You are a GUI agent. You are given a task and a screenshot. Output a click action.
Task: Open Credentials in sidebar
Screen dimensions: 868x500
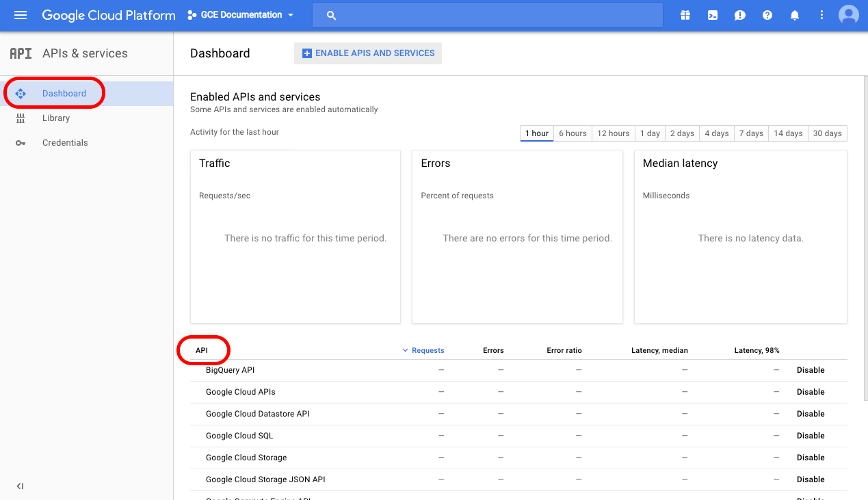[65, 143]
